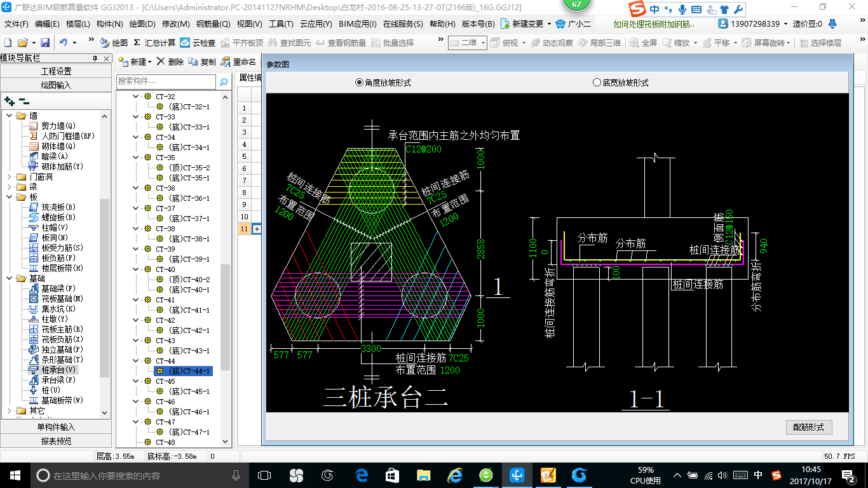Click in the 搜索构件 search field
This screenshot has width=868, height=488.
pyautogui.click(x=166, y=81)
